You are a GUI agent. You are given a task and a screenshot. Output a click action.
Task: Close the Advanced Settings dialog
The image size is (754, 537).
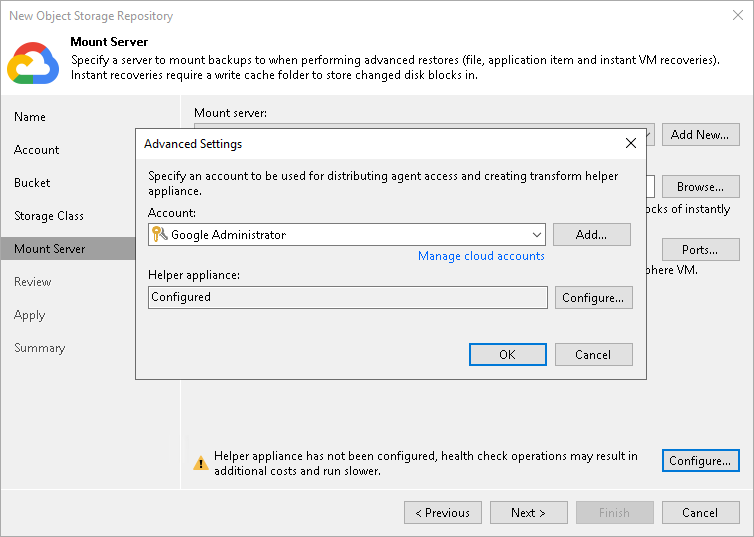(631, 143)
